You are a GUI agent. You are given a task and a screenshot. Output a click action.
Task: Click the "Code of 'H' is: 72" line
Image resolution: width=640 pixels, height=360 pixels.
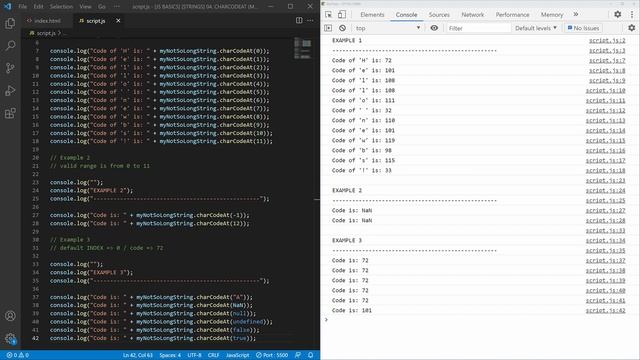[x=362, y=60]
